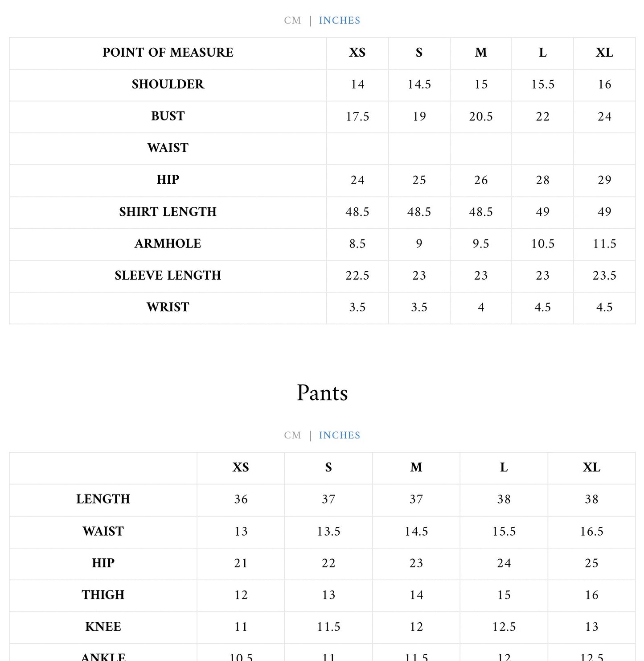
Task: Click the KNEE row label in Pants table
Action: click(103, 627)
